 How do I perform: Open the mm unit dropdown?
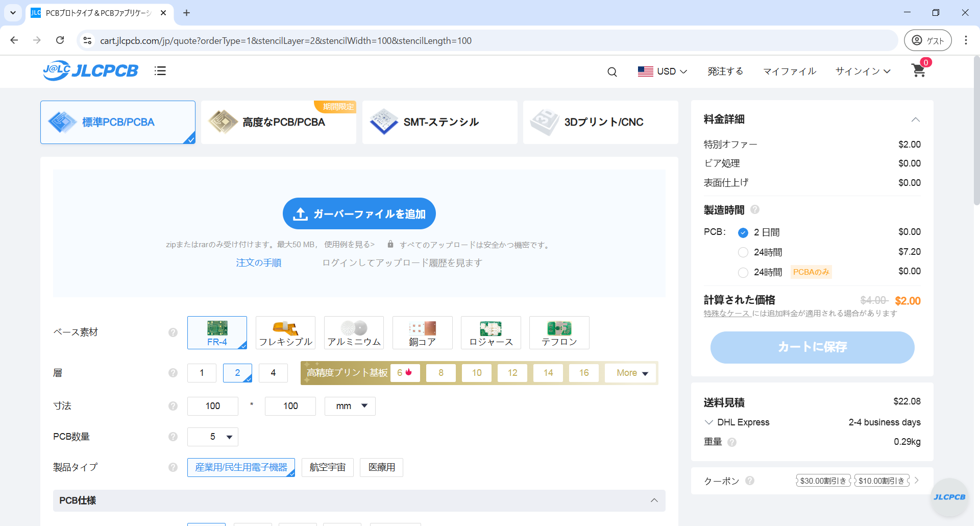click(350, 406)
